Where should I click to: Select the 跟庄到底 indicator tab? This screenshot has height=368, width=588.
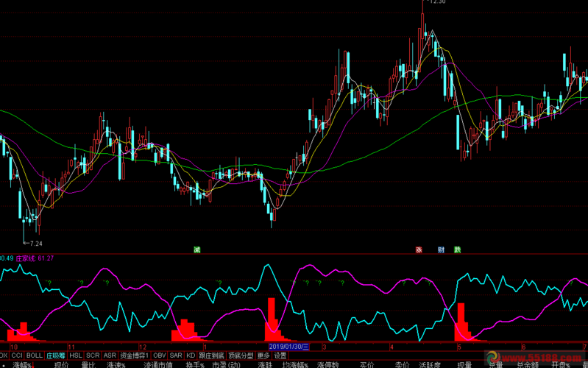point(211,355)
